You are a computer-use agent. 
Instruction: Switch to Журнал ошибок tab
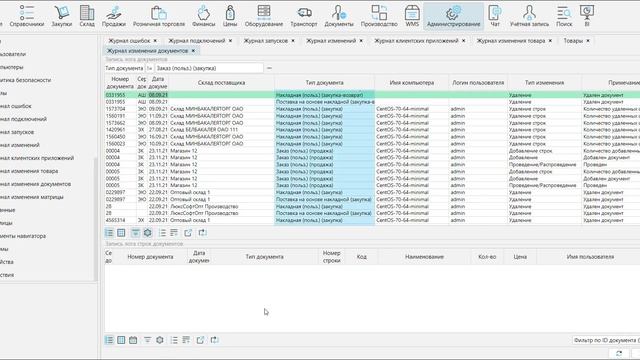(129, 40)
